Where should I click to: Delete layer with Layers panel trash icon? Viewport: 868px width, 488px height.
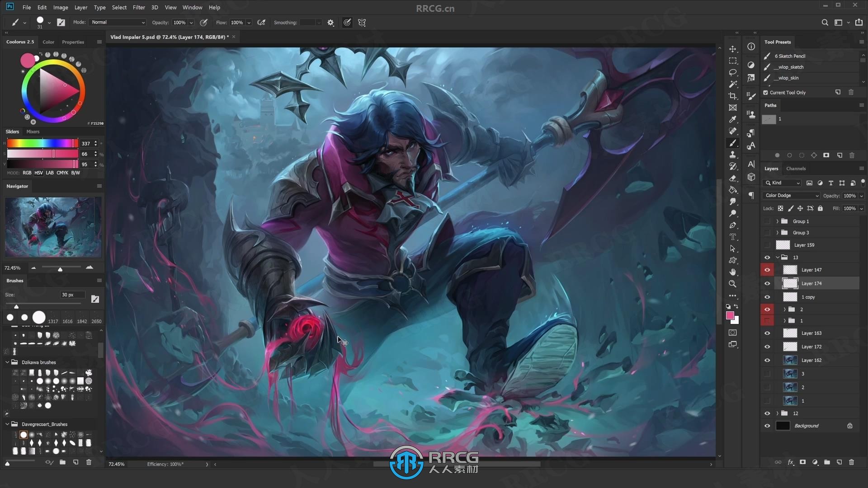coord(852,462)
